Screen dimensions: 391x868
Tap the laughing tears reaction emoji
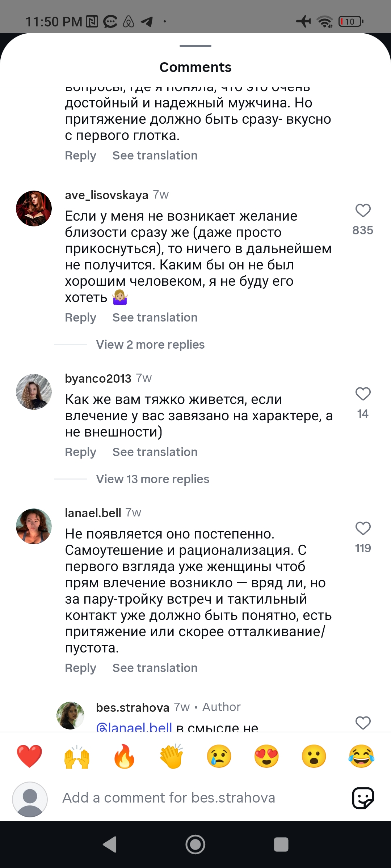pos(361,756)
